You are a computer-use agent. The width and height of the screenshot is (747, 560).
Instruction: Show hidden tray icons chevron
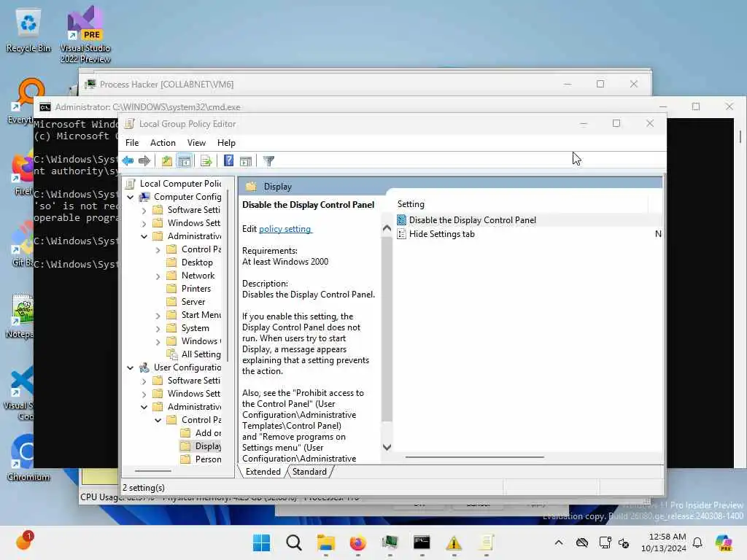coord(559,542)
